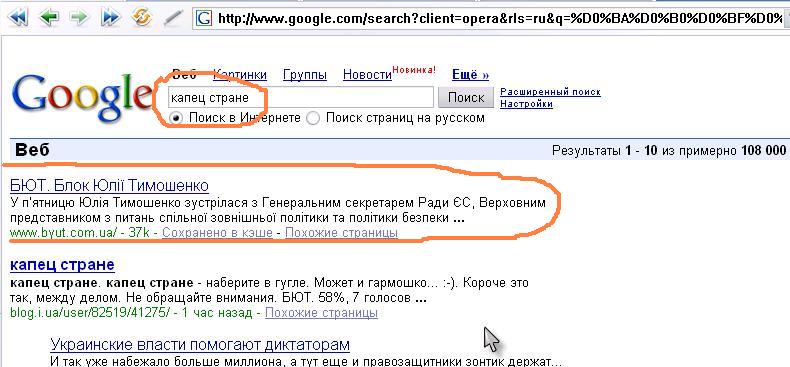Click the wand/pencil toolbar icon

click(174, 19)
